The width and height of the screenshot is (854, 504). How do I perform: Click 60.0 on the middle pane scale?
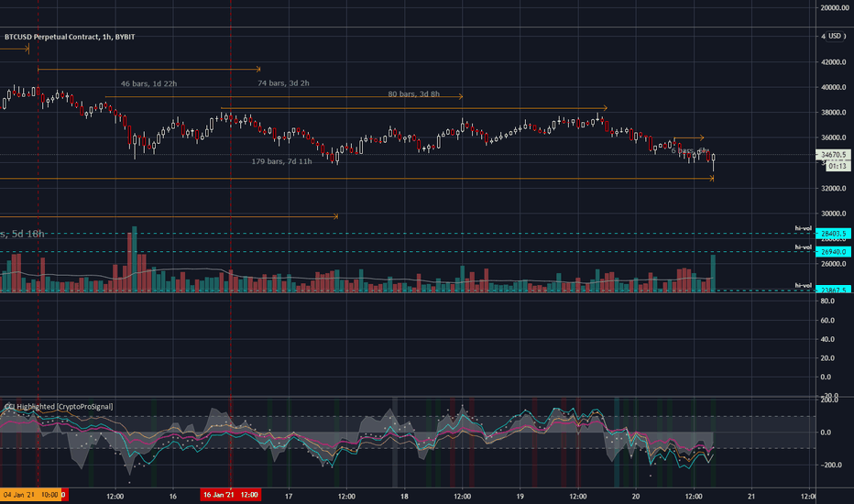(x=827, y=321)
